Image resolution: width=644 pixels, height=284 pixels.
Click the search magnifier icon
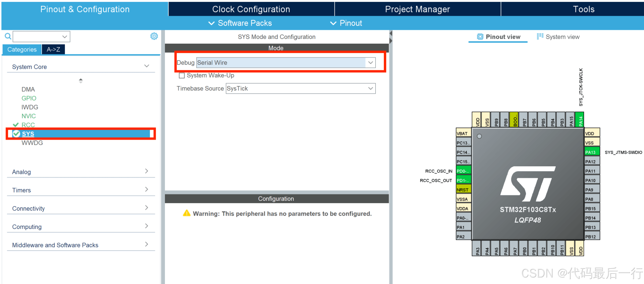click(8, 36)
